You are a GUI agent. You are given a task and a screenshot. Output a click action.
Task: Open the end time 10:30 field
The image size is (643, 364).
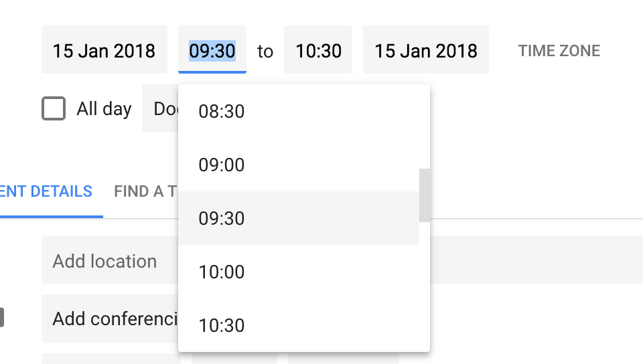pos(318,50)
